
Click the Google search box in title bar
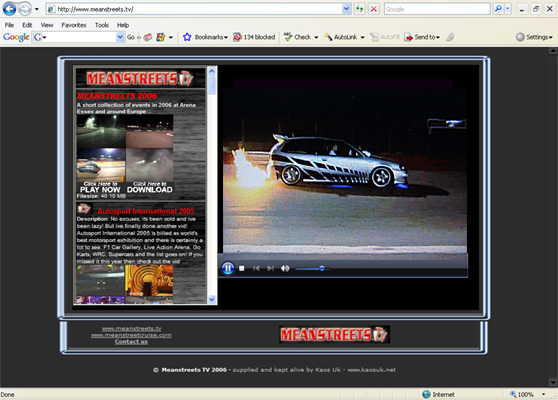[437, 9]
